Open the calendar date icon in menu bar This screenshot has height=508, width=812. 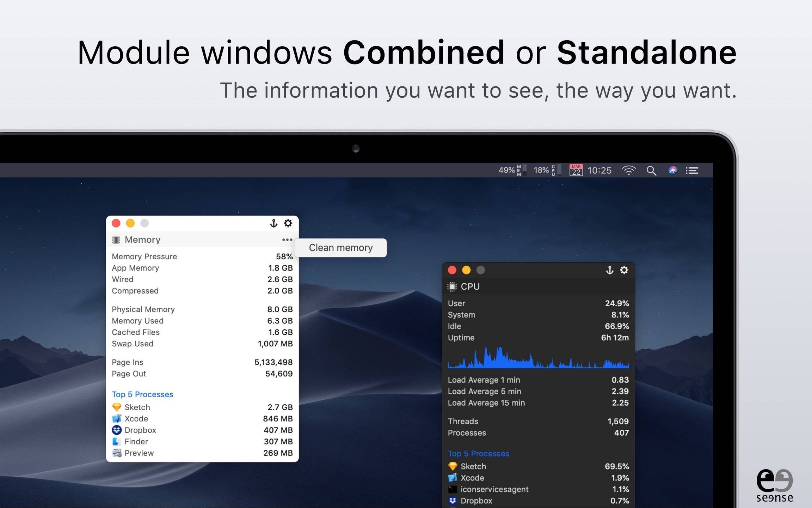[576, 170]
